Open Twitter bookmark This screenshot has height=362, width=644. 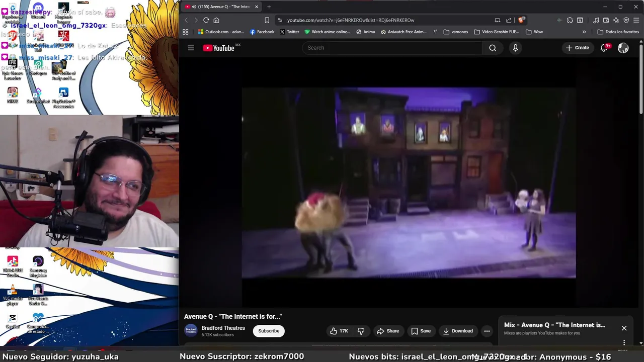(289, 32)
